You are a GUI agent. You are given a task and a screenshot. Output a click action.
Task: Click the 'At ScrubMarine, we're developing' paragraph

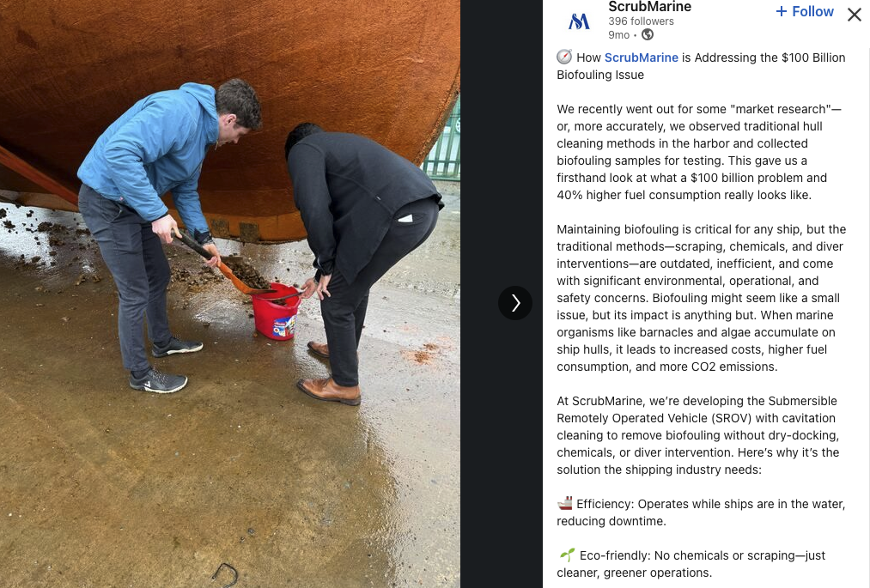coord(698,435)
